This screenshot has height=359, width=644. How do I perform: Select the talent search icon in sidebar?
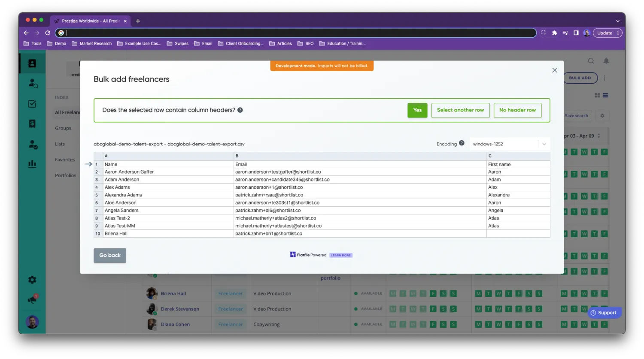(33, 84)
